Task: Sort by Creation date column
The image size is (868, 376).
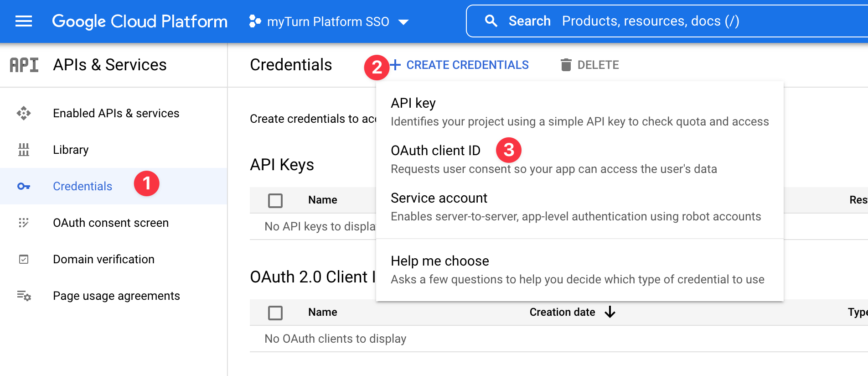Action: 563,312
